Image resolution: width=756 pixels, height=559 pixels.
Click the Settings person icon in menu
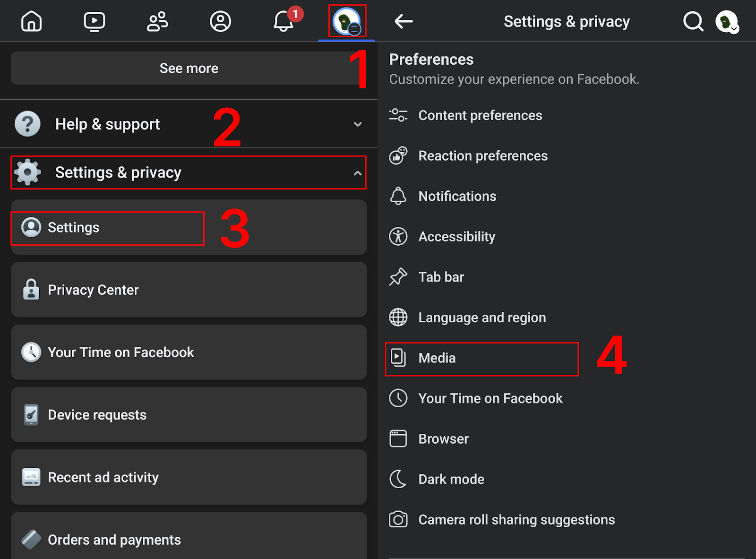(31, 227)
